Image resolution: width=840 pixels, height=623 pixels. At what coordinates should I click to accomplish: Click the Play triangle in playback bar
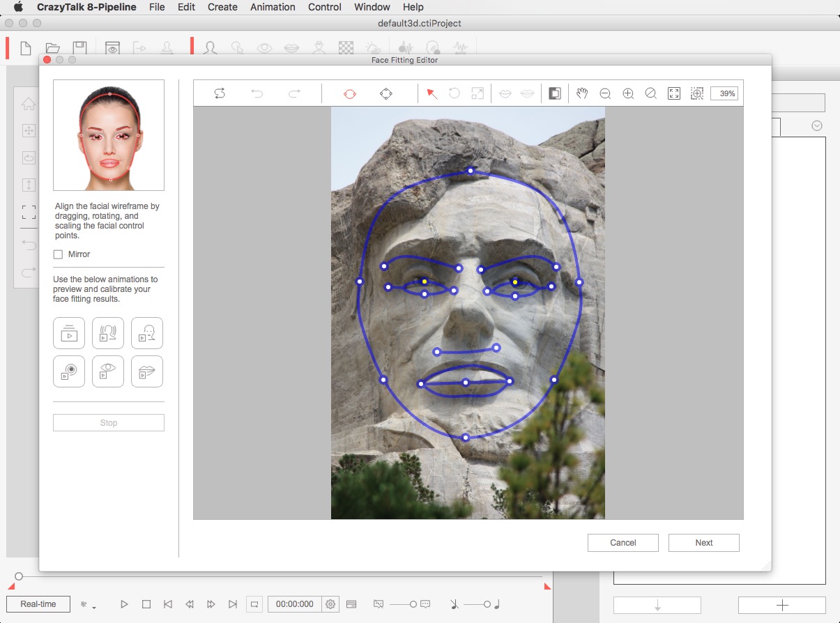pos(124,604)
